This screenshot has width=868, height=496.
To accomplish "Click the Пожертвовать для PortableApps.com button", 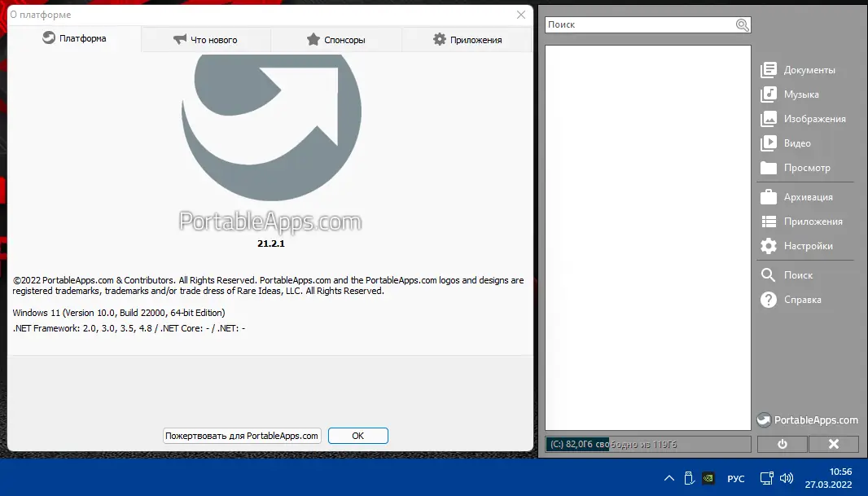I will (x=242, y=436).
